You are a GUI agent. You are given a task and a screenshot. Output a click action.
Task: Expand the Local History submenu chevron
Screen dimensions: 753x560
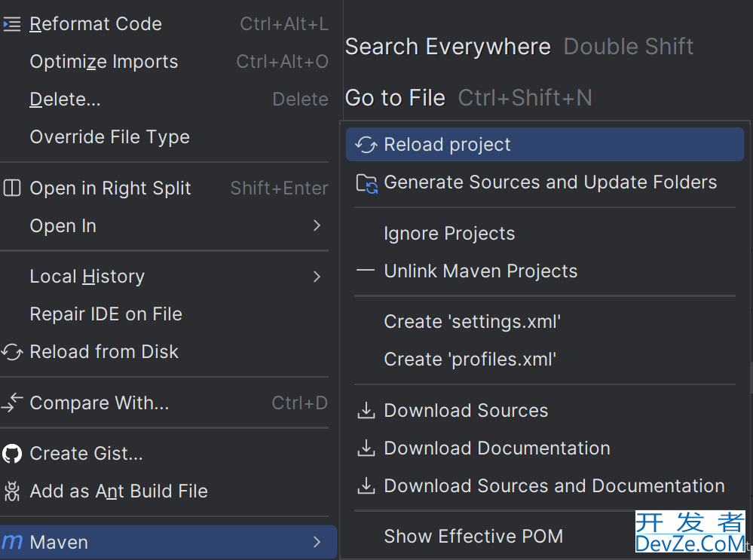317,276
